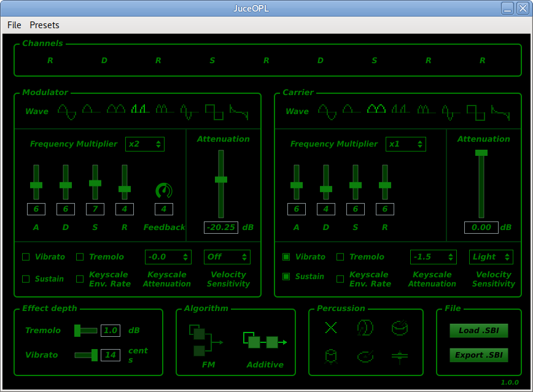This screenshot has height=392, width=533.
Task: Select the pulse-sine waveform in Modulator
Action: 141,109
